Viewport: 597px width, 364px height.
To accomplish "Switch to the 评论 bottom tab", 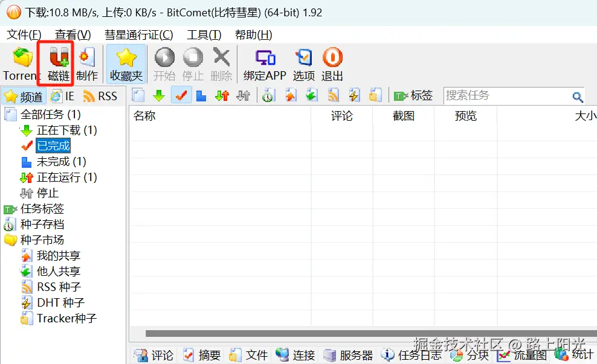I will coord(154,356).
